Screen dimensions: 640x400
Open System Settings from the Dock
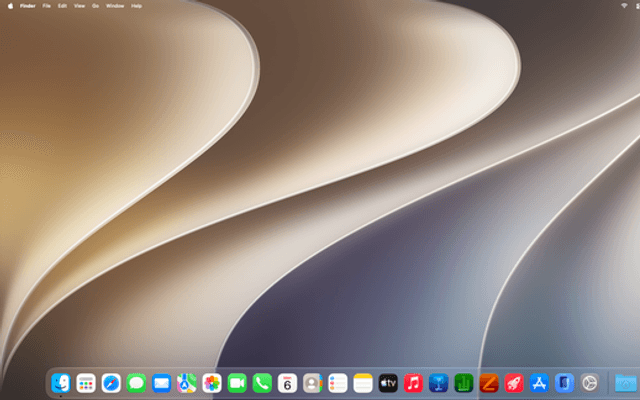pos(589,383)
